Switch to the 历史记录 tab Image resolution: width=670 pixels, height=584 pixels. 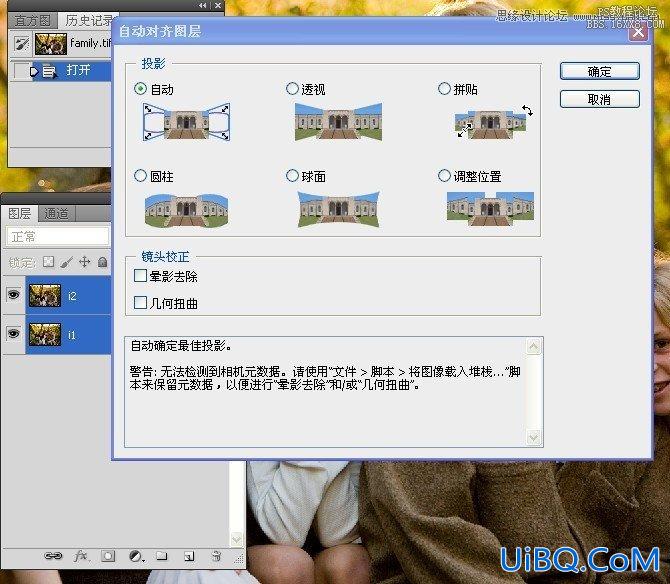[88, 21]
